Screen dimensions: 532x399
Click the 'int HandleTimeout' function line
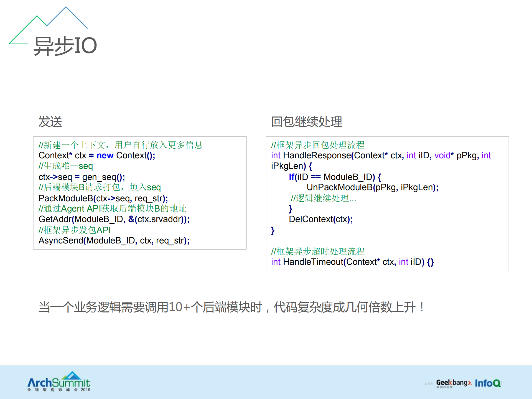(x=352, y=262)
